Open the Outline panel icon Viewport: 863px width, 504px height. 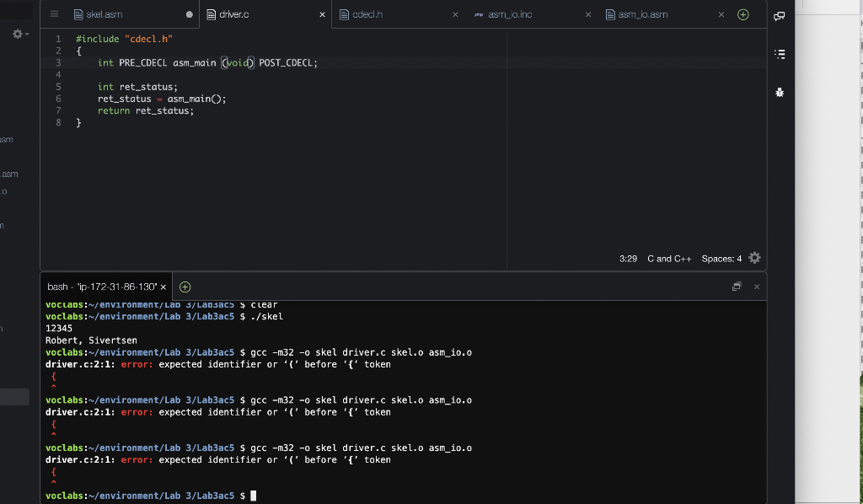(780, 54)
